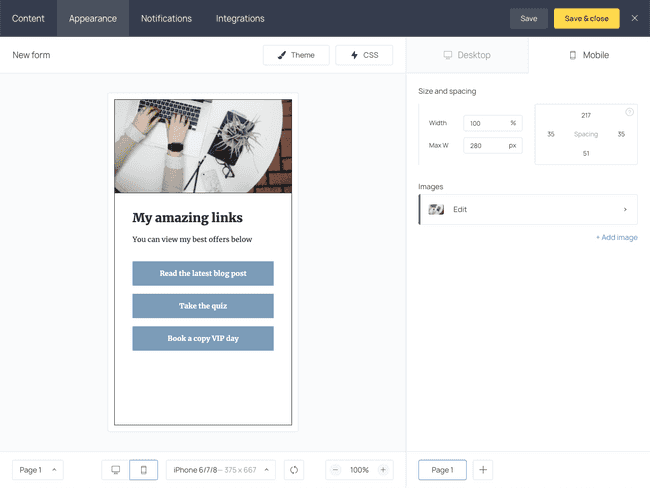Zoom out with the minus icon
Screen dimensions: 650x488
(335, 470)
